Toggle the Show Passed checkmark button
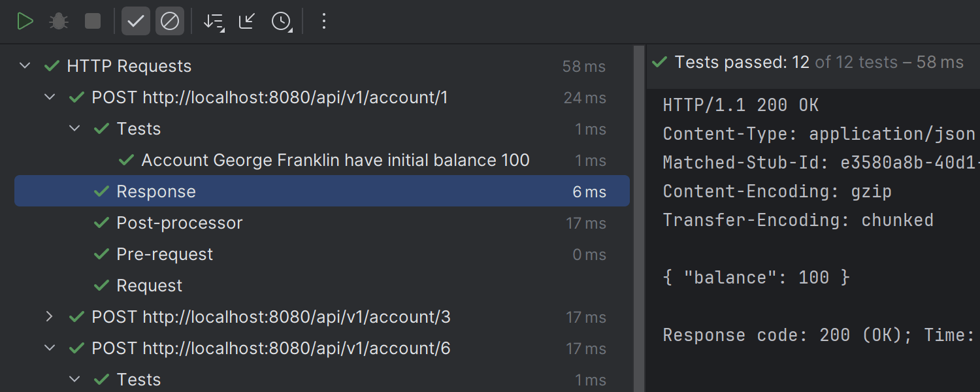This screenshot has width=980, height=392. coord(136,22)
